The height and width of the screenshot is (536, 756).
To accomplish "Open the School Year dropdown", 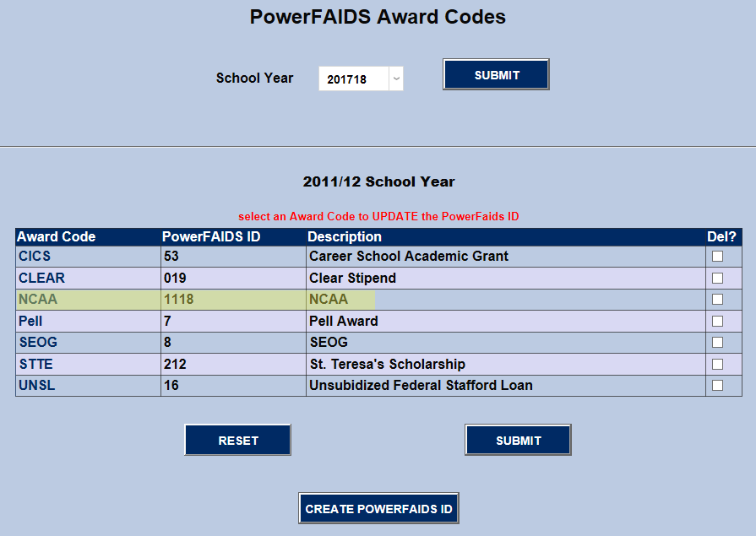I will 395,79.
